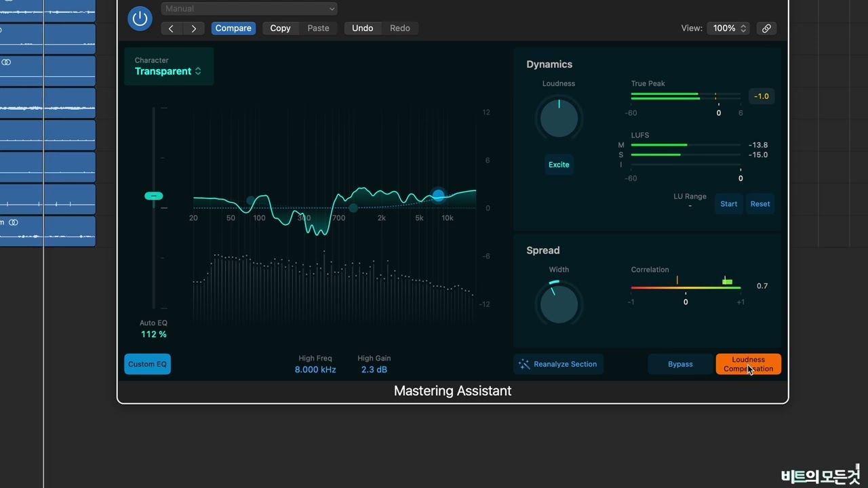868x488 pixels.
Task: Click the Reanalyze Section button
Action: pos(558,364)
